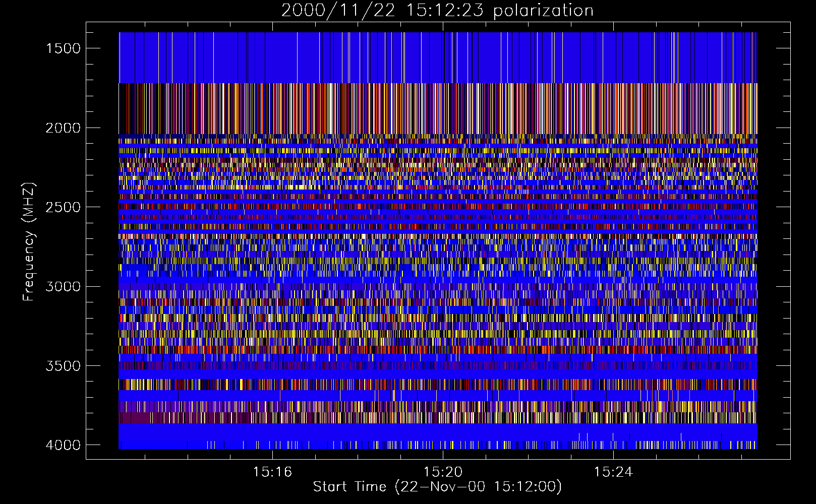The height and width of the screenshot is (504, 816).
Task: Click the plot title '2000/11/22 15:12:23 polarization'
Action: pyautogui.click(x=437, y=11)
